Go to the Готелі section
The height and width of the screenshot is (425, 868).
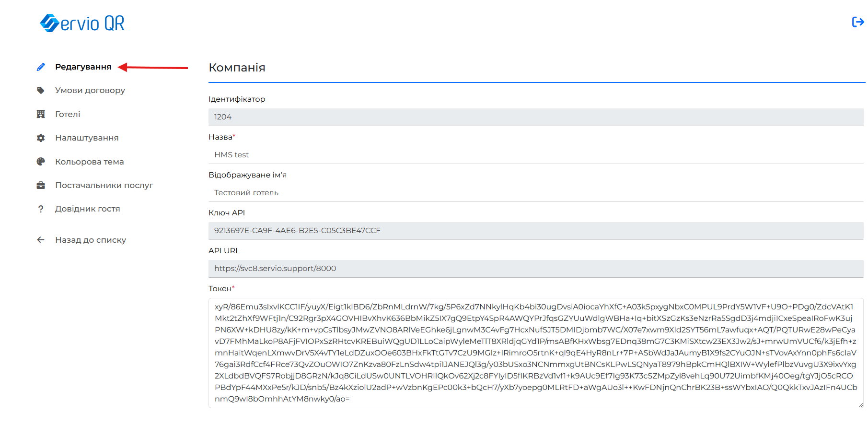(68, 114)
